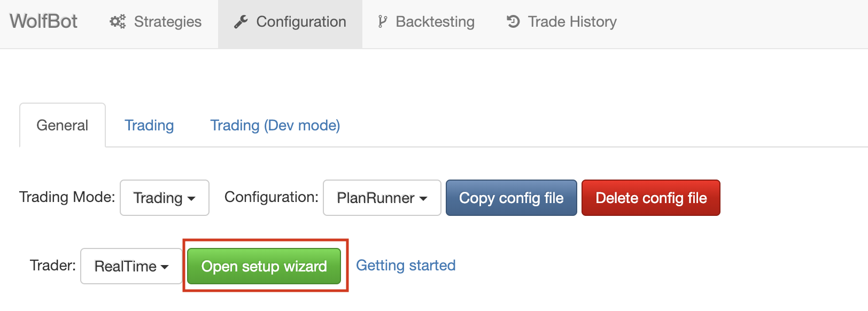The width and height of the screenshot is (868, 311).
Task: Expand the Trading Mode dropdown
Action: [x=165, y=198]
